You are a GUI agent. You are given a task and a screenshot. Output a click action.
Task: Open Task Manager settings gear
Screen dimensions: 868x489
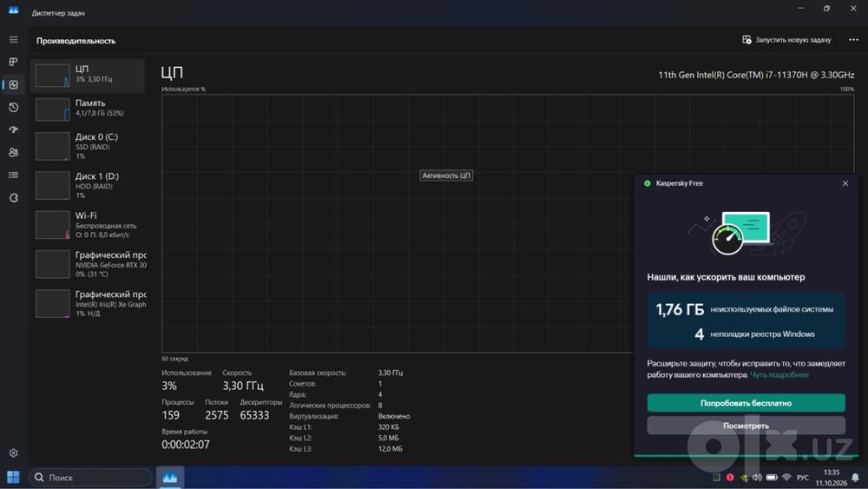point(13,453)
